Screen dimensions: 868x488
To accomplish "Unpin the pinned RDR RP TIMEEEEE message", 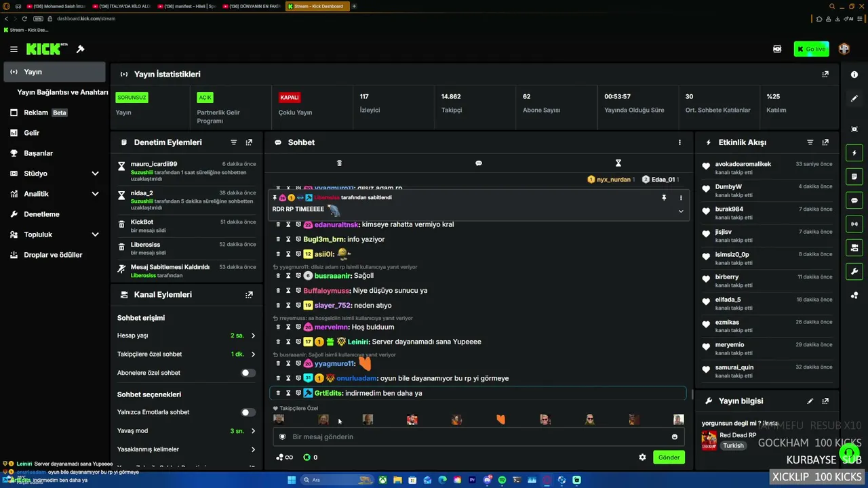I will click(664, 198).
